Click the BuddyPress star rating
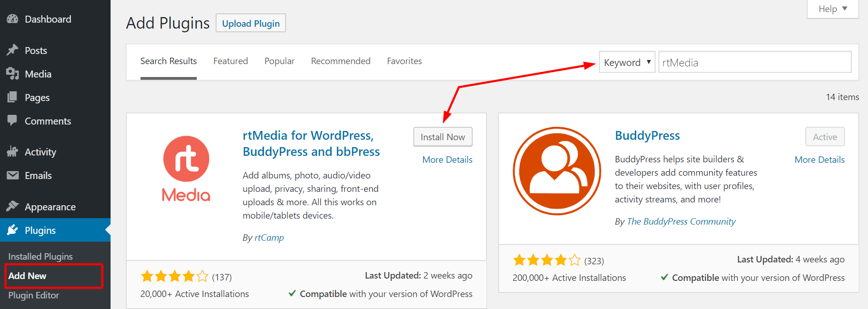868x309 pixels. pyautogui.click(x=547, y=261)
